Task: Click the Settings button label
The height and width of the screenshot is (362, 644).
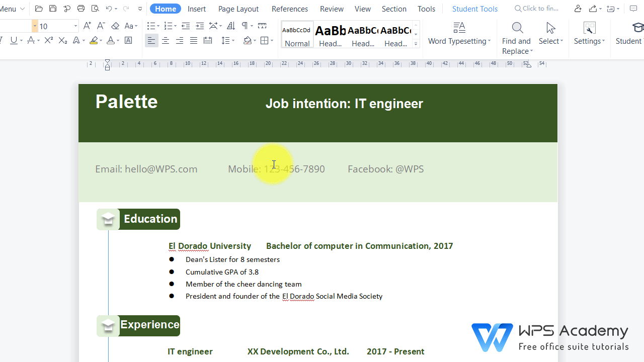Action: pyautogui.click(x=589, y=41)
